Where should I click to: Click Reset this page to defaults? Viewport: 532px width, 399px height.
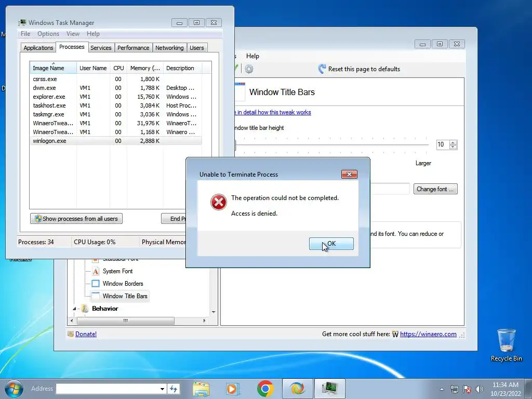[359, 69]
